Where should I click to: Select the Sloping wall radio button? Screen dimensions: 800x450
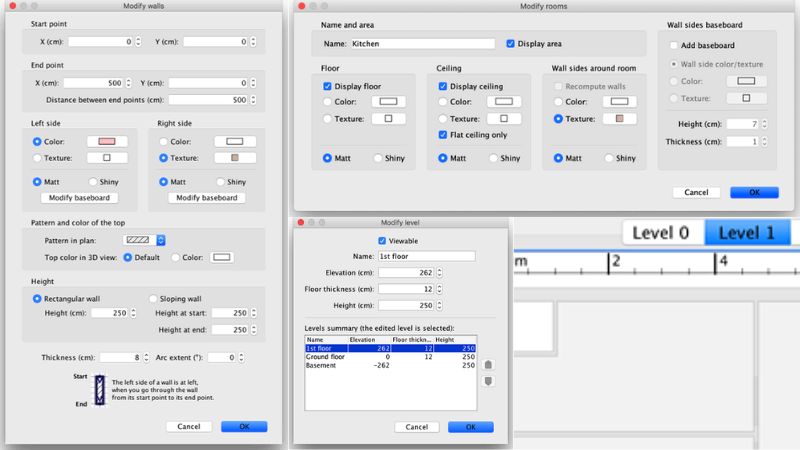(153, 298)
